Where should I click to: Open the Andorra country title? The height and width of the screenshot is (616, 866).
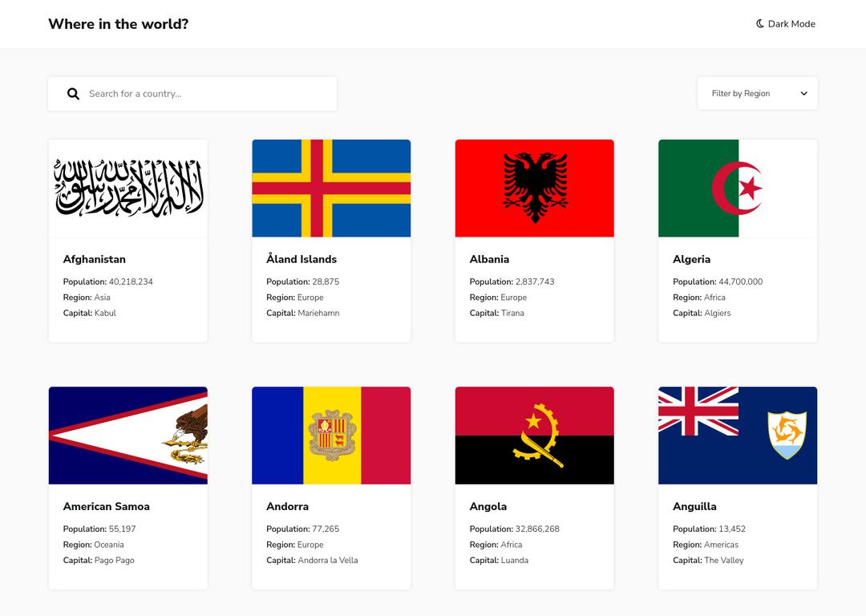(x=287, y=506)
